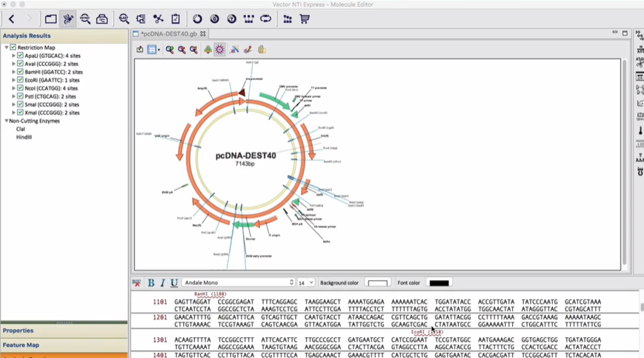Expand the ApaLI (GTGCAC) tree node
Viewport: 644px width, 358px height.
point(13,56)
